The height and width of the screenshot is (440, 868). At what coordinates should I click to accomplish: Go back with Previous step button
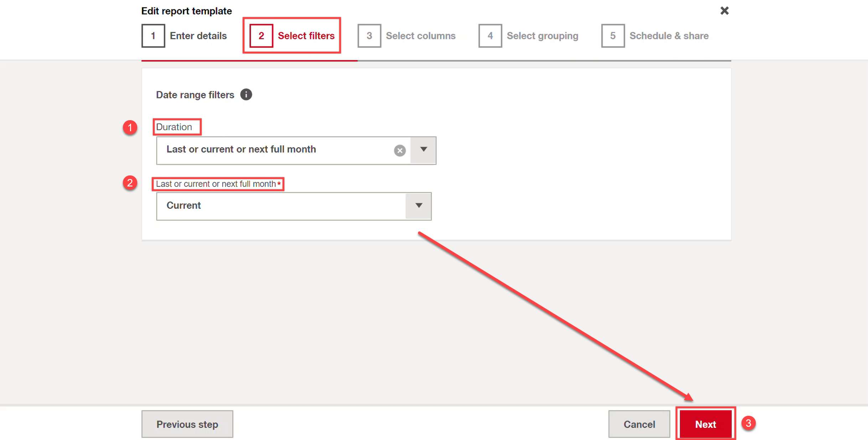click(x=187, y=424)
